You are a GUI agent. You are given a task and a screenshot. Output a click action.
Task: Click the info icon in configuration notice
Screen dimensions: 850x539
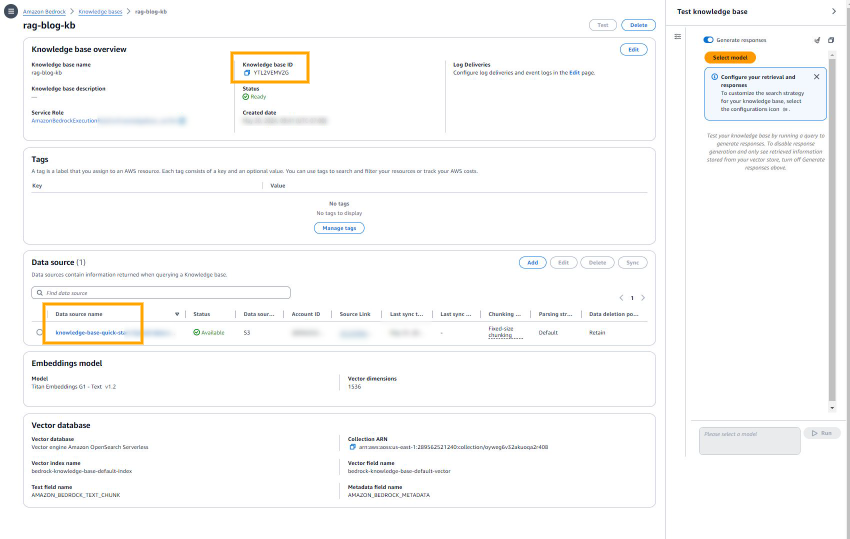click(x=714, y=77)
